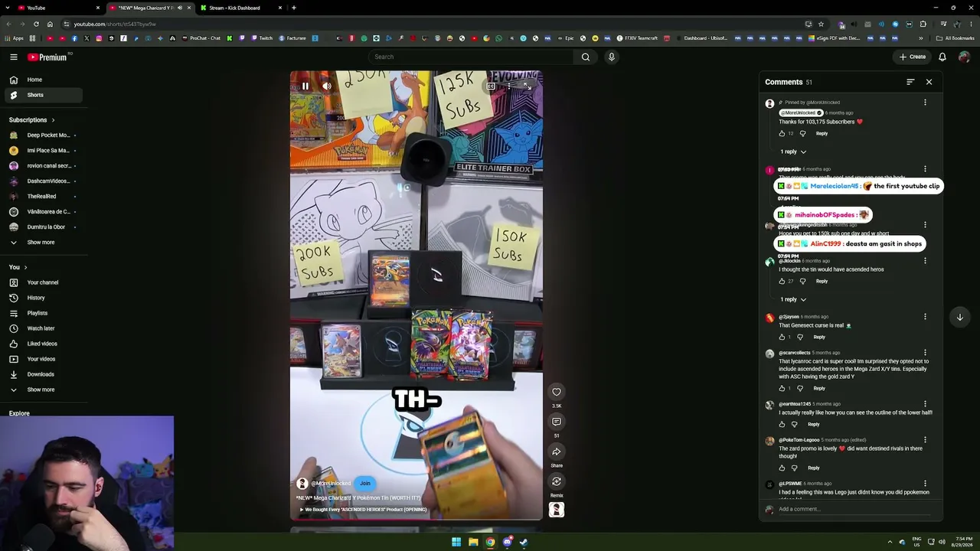Open the Short's comments button

(x=557, y=422)
